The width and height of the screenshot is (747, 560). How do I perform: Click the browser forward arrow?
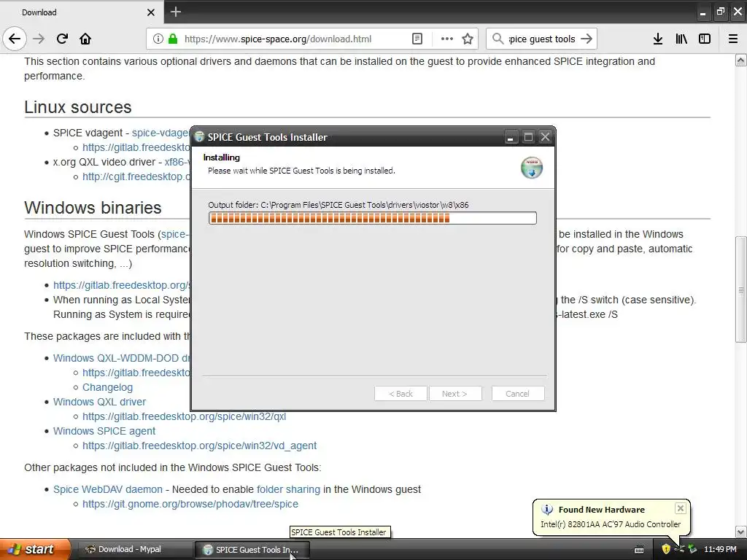[x=39, y=39]
